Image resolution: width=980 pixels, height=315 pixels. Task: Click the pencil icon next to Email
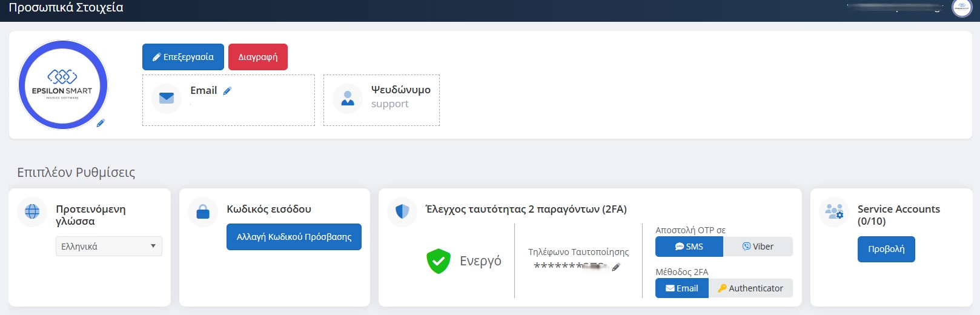(x=227, y=91)
